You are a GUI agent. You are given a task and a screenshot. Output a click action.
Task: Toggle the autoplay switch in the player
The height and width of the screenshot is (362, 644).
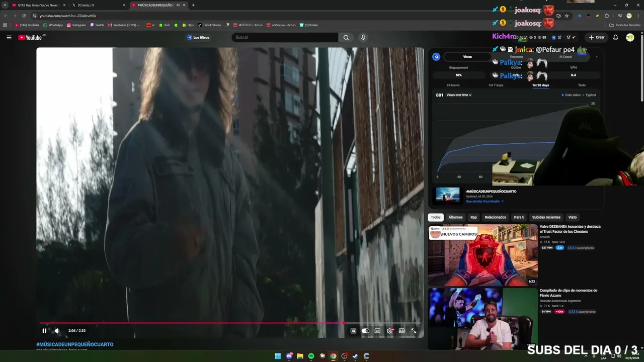[x=365, y=331]
